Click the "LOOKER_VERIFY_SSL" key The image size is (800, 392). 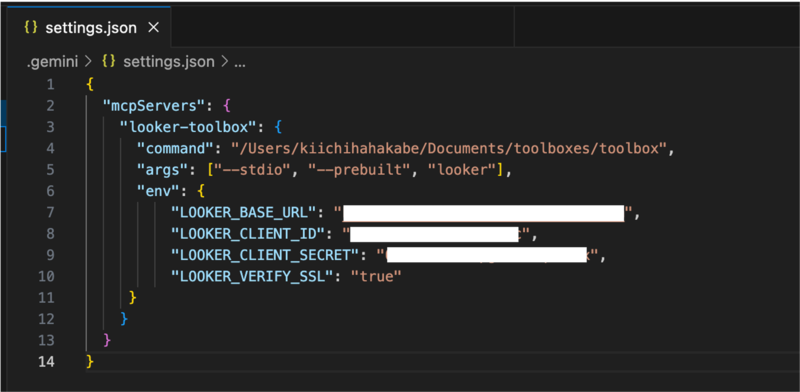coord(252,277)
